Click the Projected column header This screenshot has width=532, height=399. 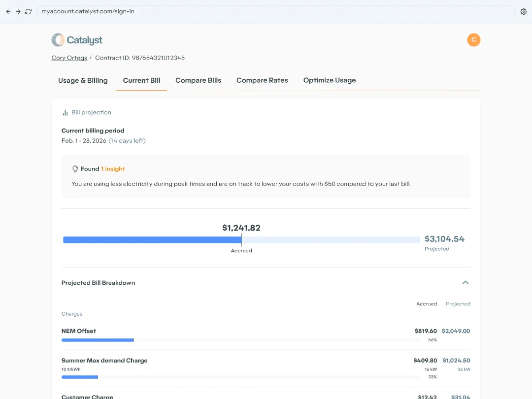pos(458,303)
